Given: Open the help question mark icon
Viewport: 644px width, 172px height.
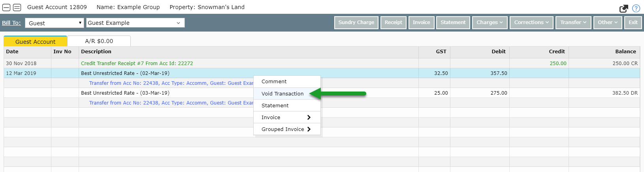Looking at the screenshot, I should point(636,8).
